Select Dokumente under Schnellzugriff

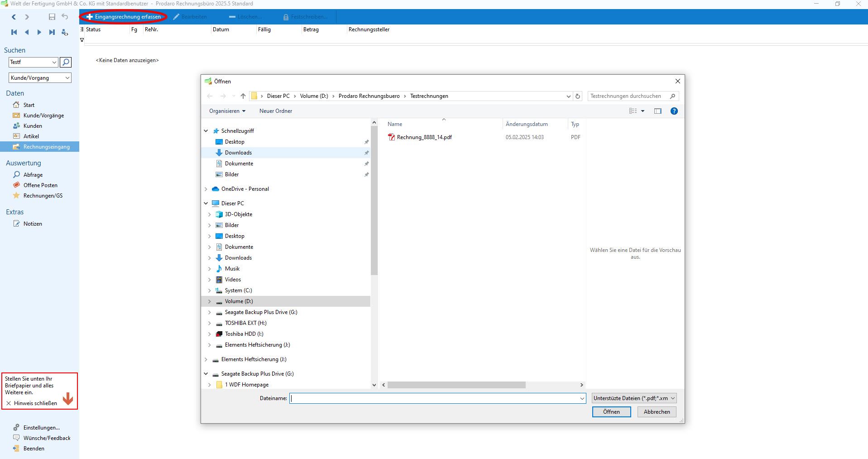pyautogui.click(x=239, y=164)
